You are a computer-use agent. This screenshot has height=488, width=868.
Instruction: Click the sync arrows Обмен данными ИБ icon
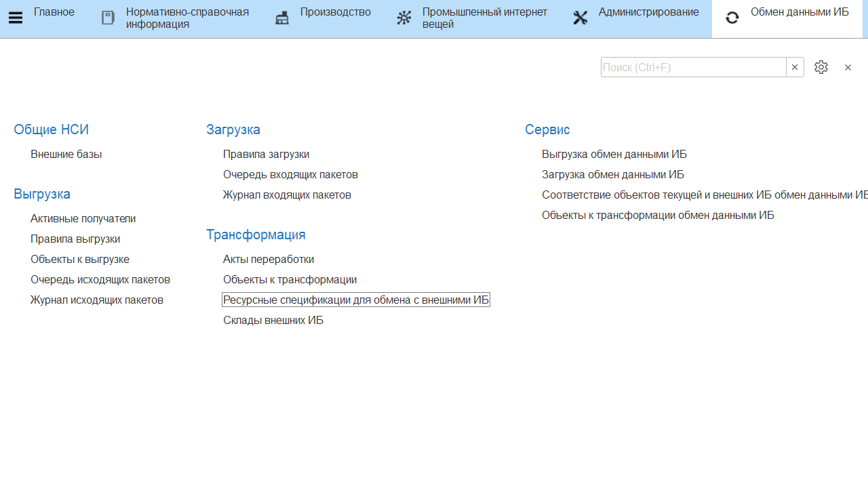pos(732,18)
